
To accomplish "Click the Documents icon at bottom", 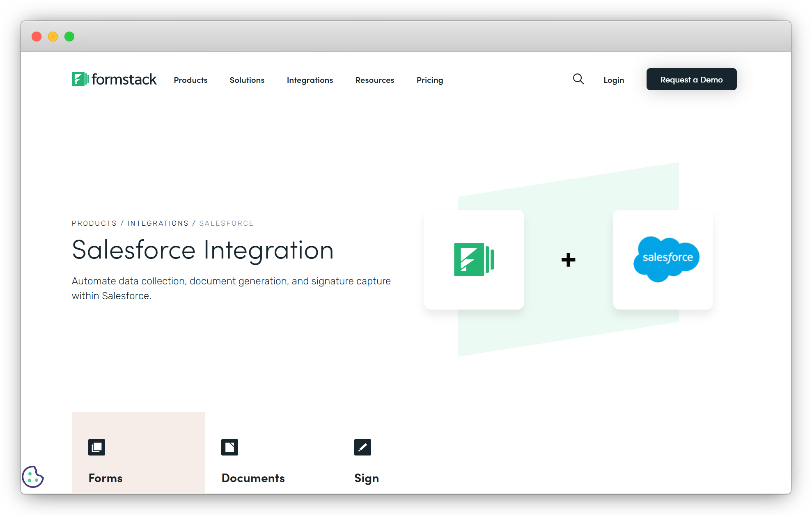I will tap(229, 447).
